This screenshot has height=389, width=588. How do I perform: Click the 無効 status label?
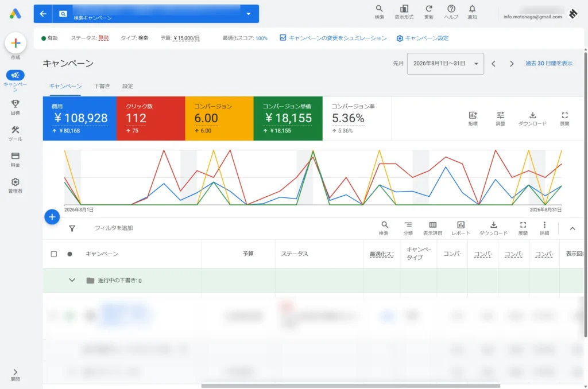point(103,38)
